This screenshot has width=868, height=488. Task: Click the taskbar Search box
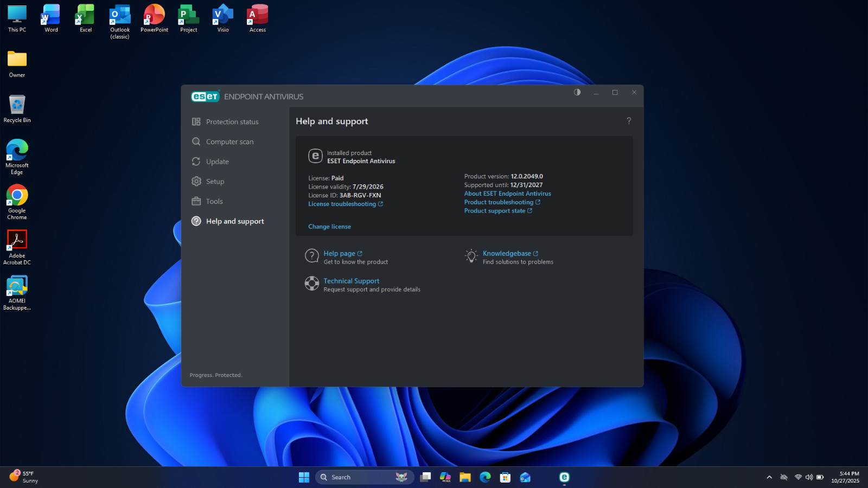coord(365,477)
